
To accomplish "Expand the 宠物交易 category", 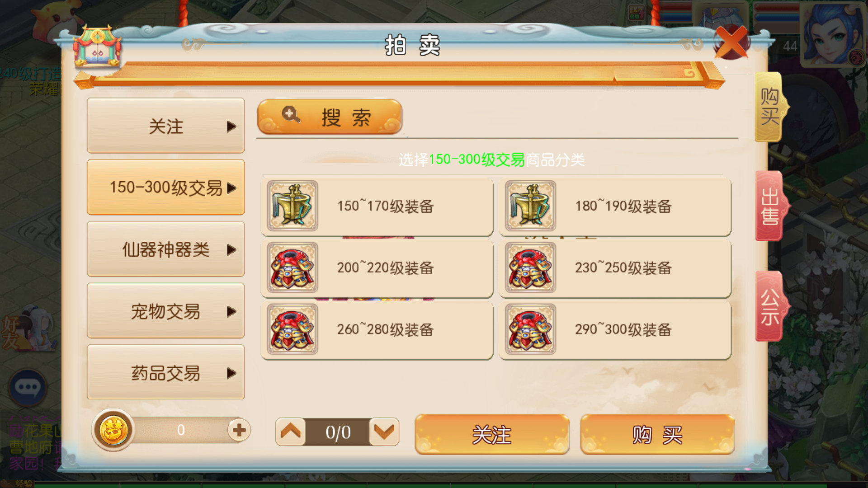I will click(x=166, y=311).
